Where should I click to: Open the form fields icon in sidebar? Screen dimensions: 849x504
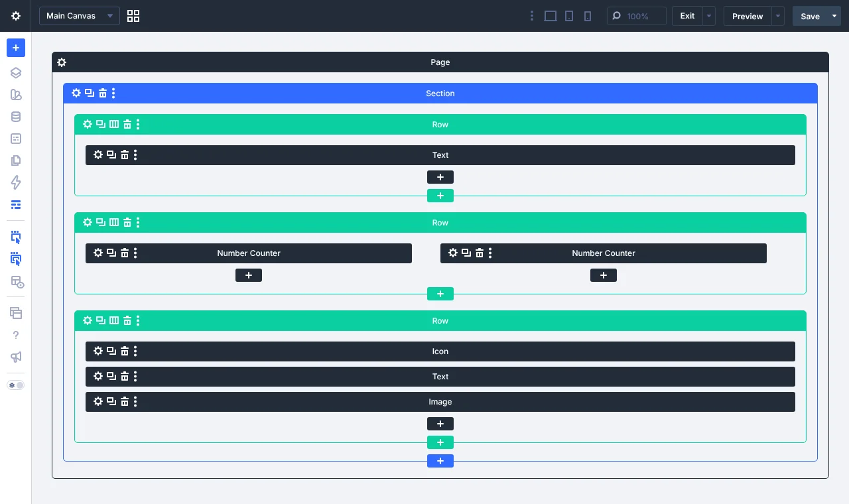point(16,139)
